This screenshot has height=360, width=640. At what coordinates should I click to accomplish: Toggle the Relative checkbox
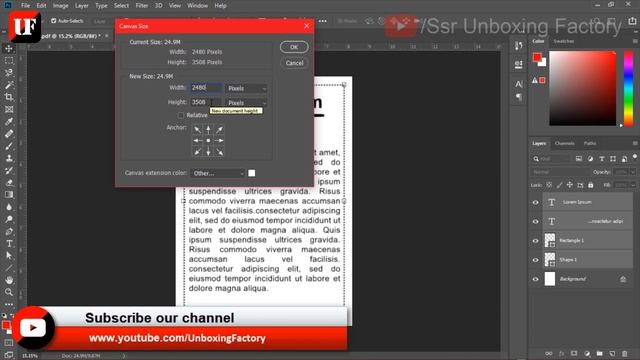[181, 115]
